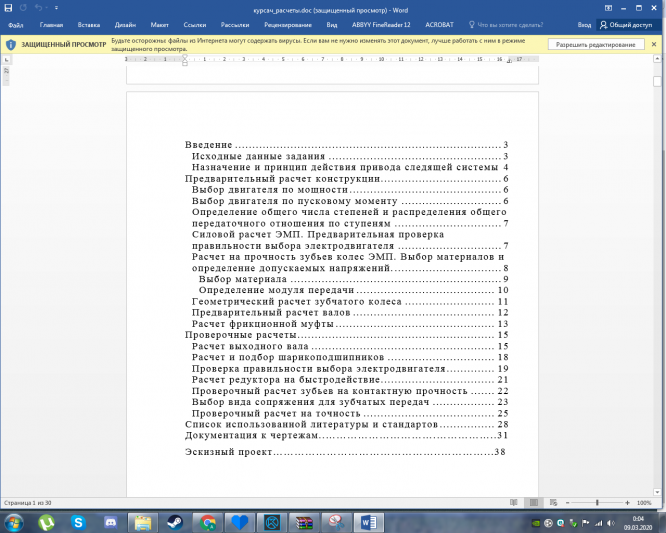Click the vertical scrollbar up arrow
Image resolution: width=666 pixels, height=533 pixels.
point(658,60)
